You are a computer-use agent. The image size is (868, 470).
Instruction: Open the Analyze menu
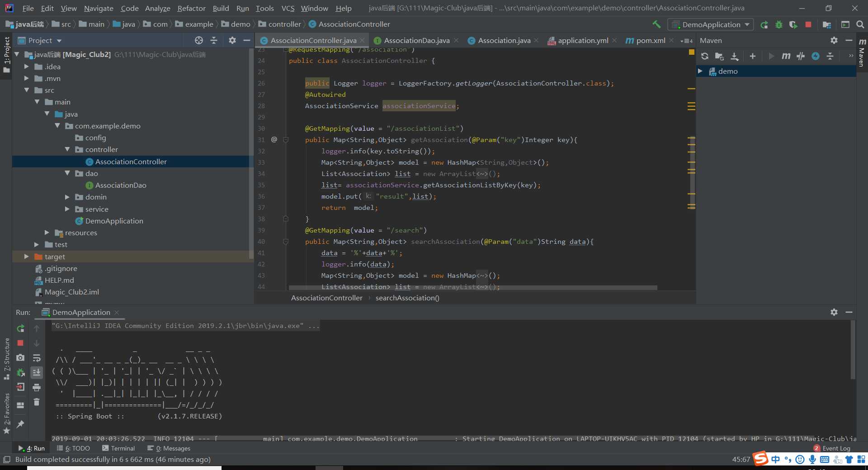(157, 8)
